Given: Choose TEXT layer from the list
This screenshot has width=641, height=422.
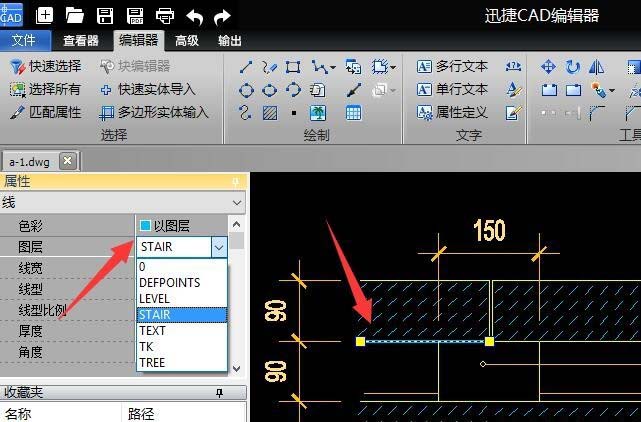Looking at the screenshot, I should click(182, 330).
